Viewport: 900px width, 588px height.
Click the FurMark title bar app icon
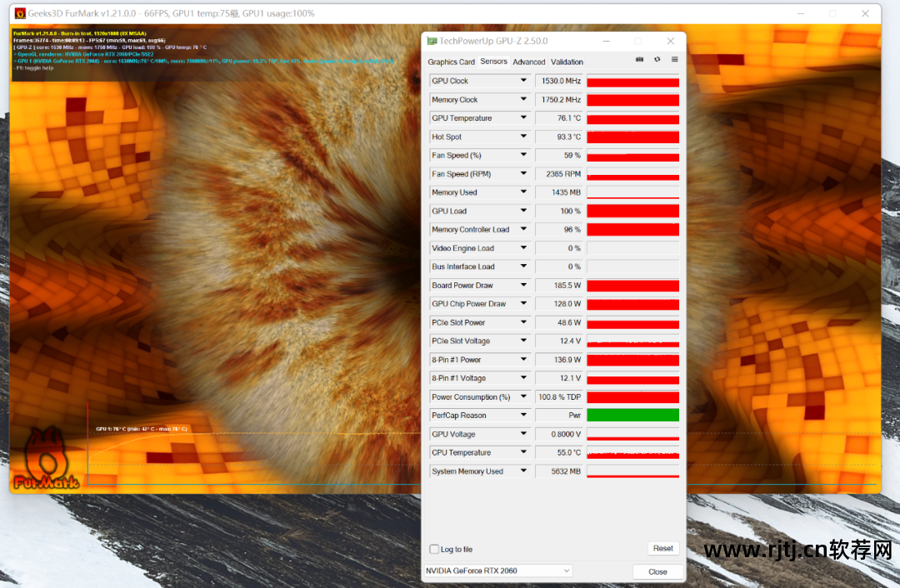coord(20,13)
